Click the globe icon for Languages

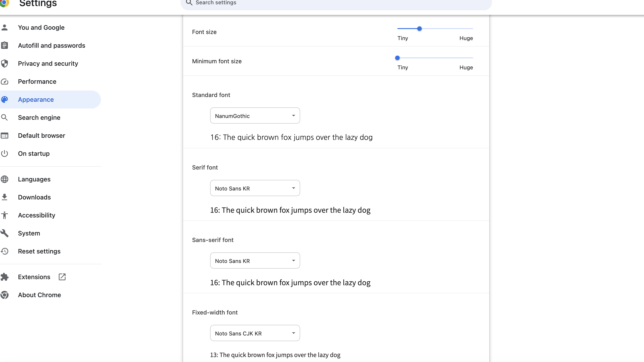pyautogui.click(x=5, y=179)
